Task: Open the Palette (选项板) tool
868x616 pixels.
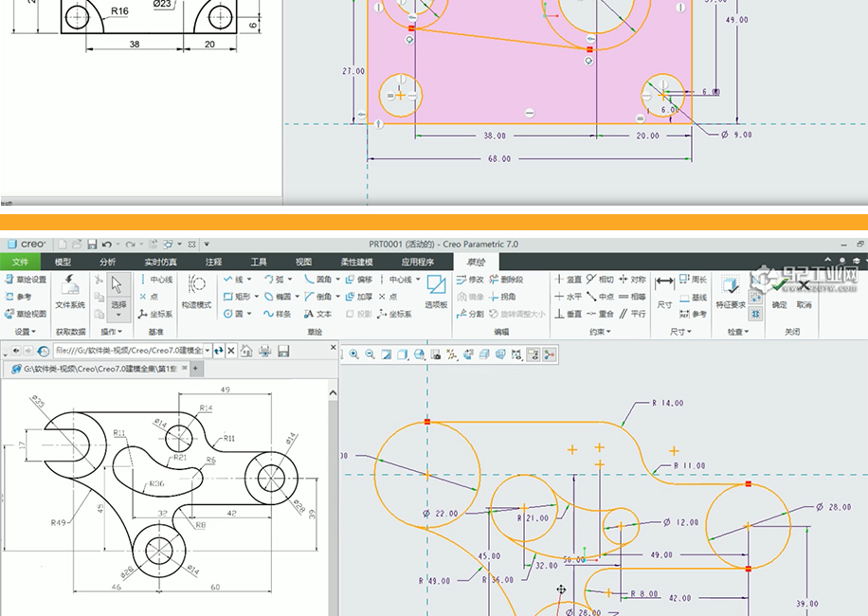Action: point(436,292)
